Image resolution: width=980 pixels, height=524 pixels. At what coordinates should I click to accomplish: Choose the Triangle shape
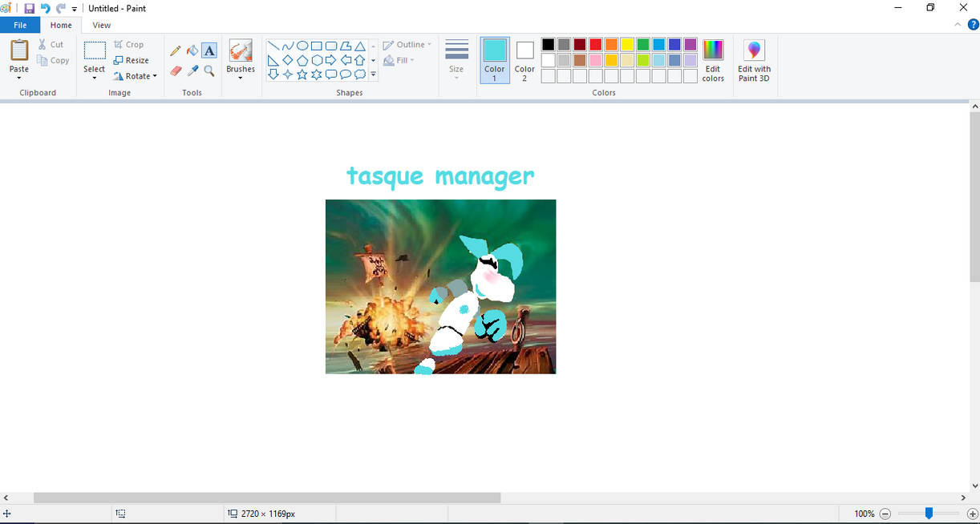(x=360, y=46)
